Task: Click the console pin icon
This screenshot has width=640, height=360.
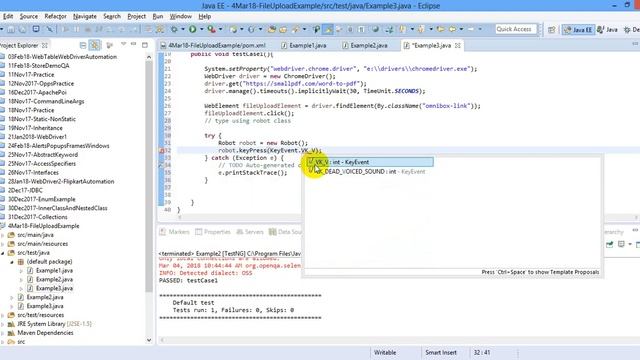Action: click(x=609, y=244)
